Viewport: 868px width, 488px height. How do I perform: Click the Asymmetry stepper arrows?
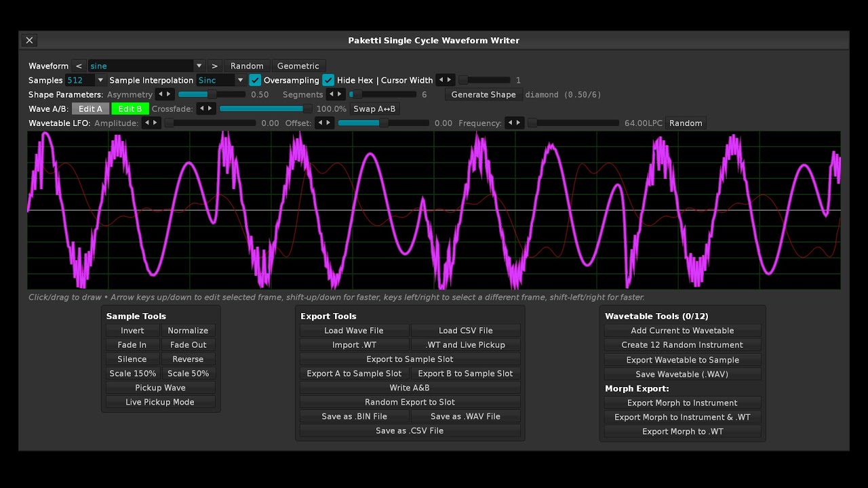(x=165, y=94)
